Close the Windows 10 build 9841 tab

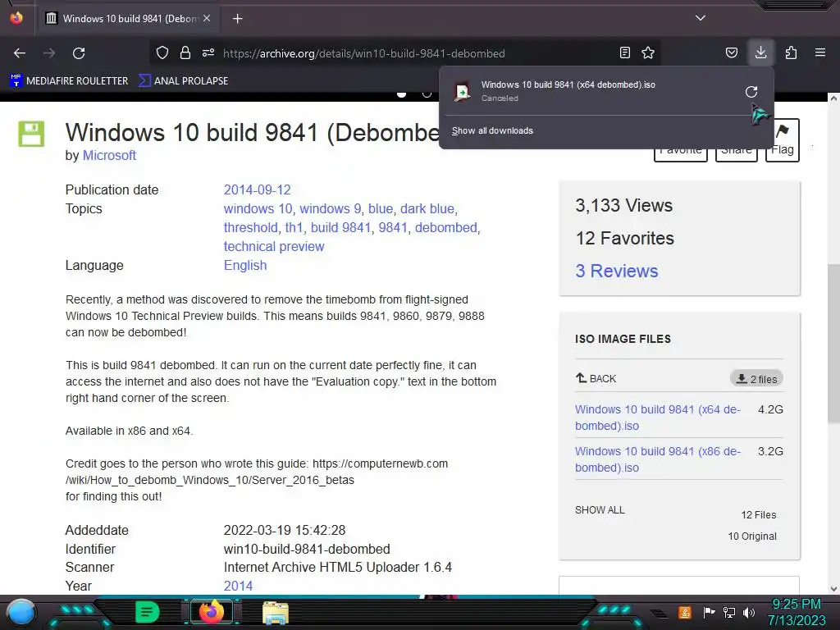click(x=207, y=18)
